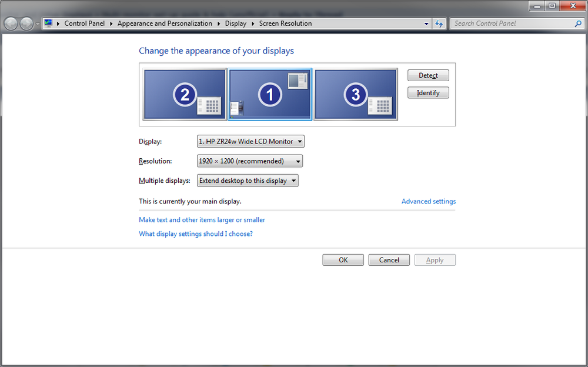Select display monitor 3 thumbnail
588x367 pixels.
pos(356,94)
